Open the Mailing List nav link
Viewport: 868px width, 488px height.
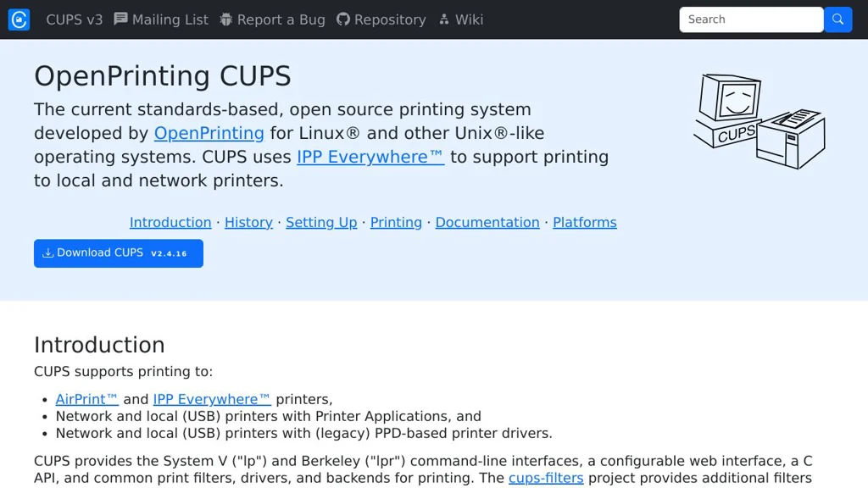click(x=161, y=19)
